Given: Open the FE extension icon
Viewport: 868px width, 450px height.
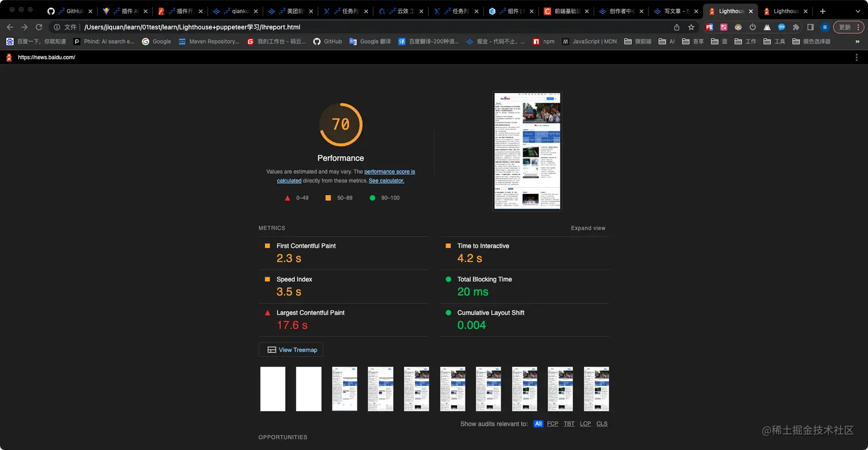Looking at the screenshot, I should (x=709, y=27).
